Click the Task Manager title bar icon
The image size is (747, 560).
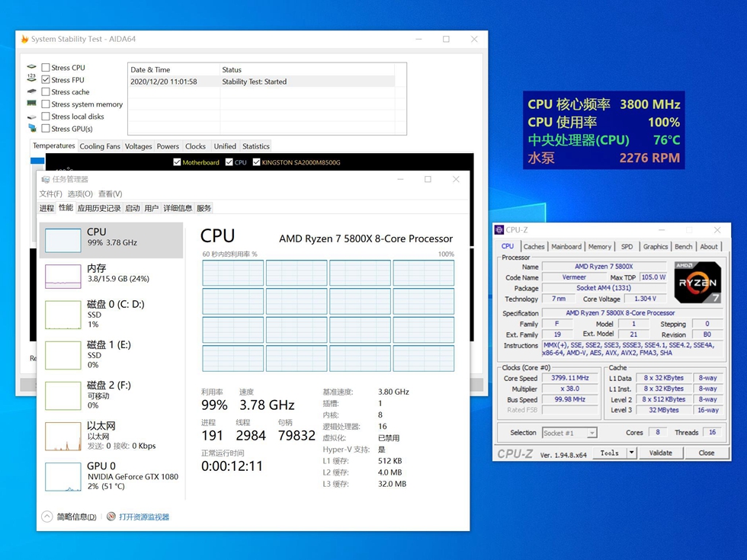(45, 179)
